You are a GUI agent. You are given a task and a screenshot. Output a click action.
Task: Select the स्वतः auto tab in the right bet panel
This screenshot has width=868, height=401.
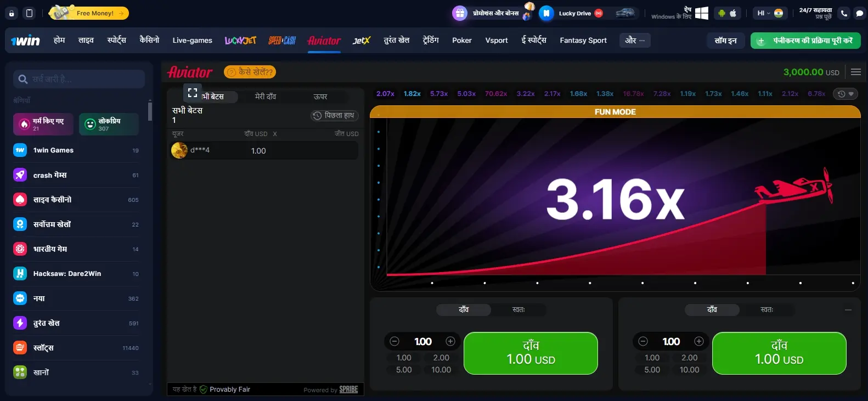767,310
